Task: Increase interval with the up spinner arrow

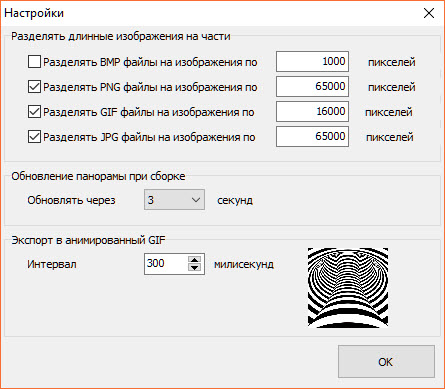Action: [x=194, y=260]
